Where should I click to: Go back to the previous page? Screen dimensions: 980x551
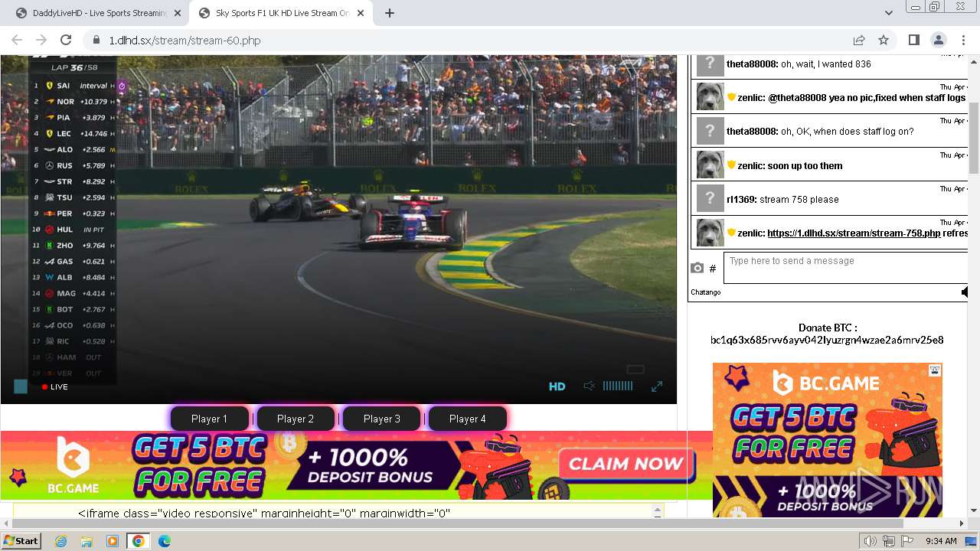[x=17, y=41]
